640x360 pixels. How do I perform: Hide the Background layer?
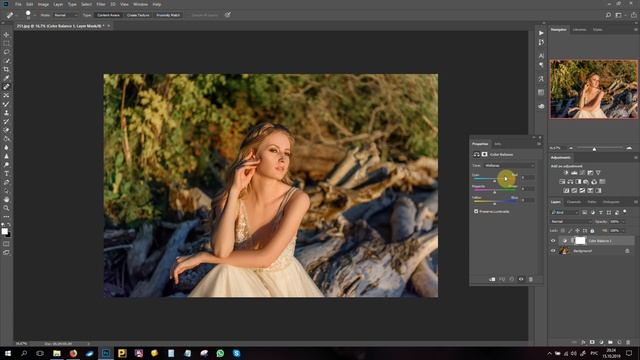[x=553, y=251]
